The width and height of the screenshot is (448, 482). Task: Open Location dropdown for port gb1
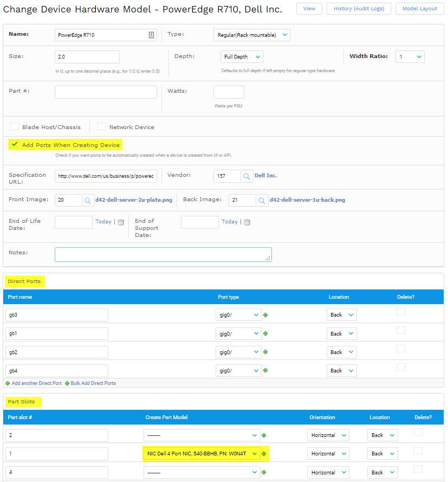[x=342, y=333]
